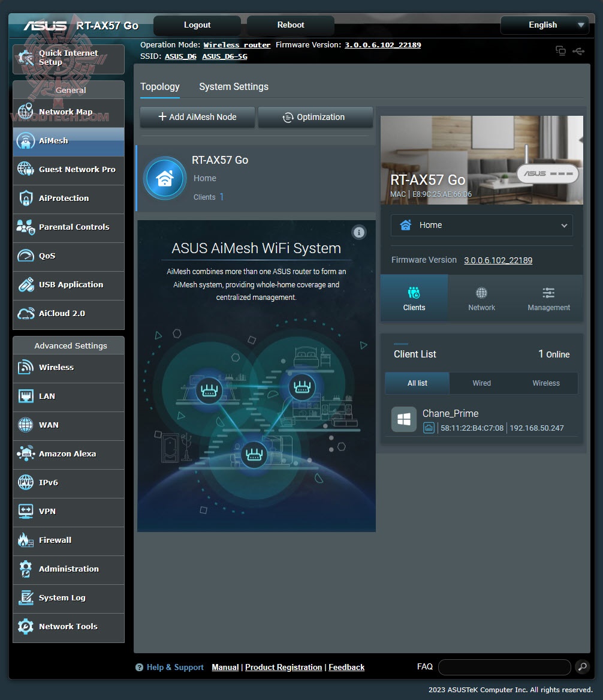The image size is (603, 700).
Task: Click the Clients 1 count on node
Action: tap(209, 197)
